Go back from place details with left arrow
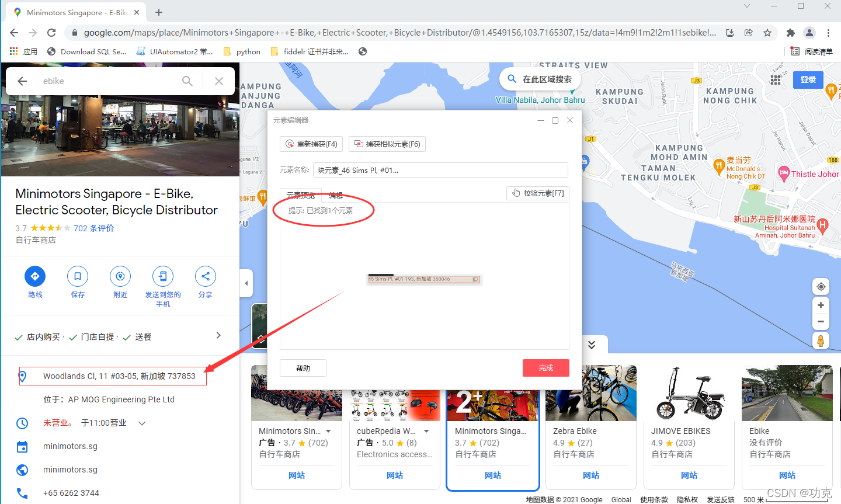841x504 pixels. tap(22, 81)
